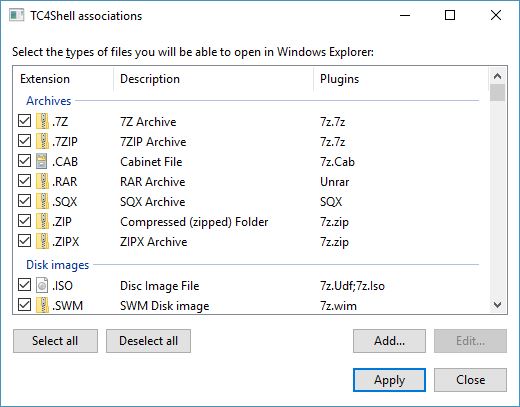Sort by the Extension column header
This screenshot has height=407, width=520.
(63, 79)
